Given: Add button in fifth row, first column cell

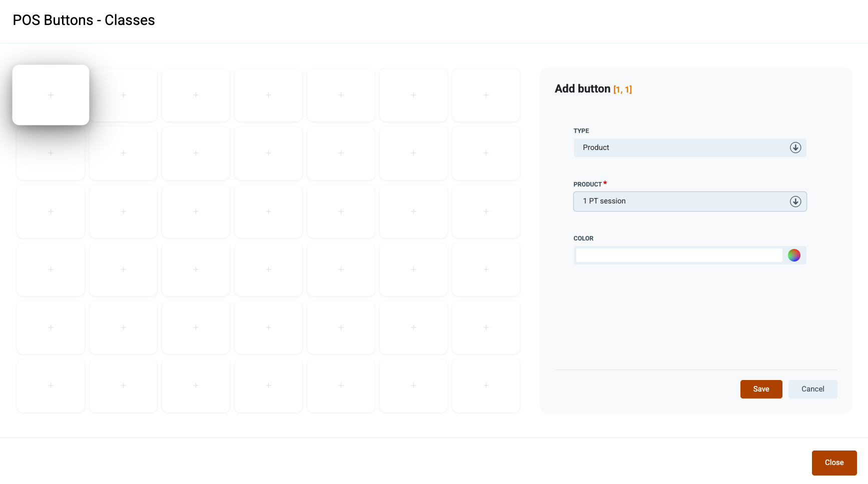Looking at the screenshot, I should [51, 327].
